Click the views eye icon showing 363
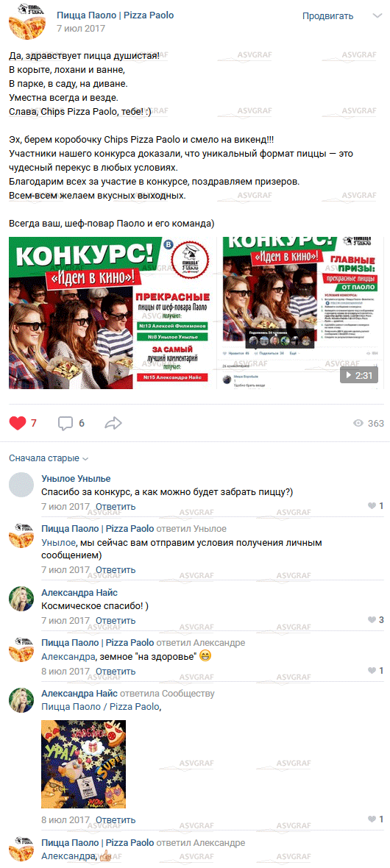This screenshot has width=390, height=868. (358, 424)
